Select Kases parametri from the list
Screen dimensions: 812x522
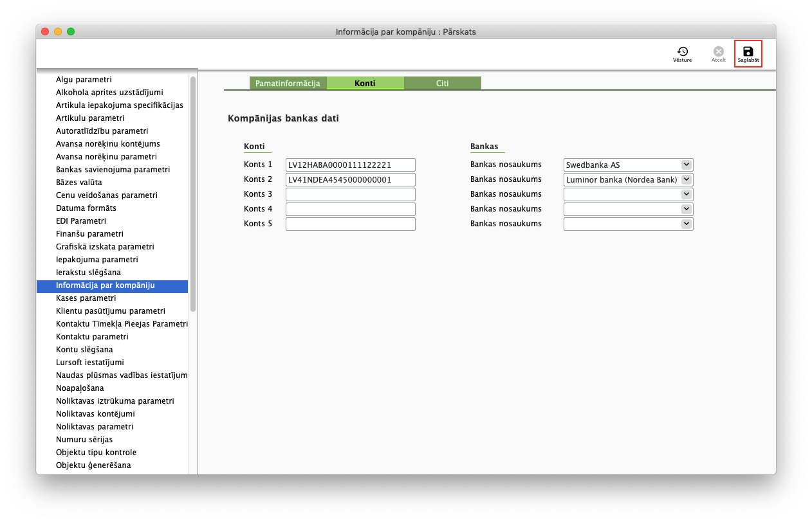point(86,298)
